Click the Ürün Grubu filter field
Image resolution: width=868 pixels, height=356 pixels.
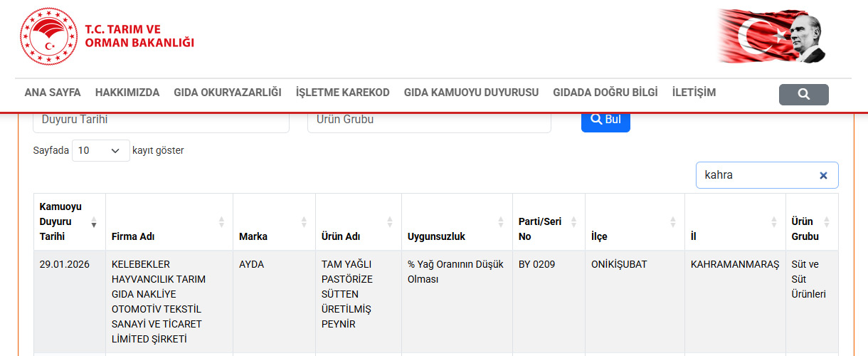(x=429, y=120)
